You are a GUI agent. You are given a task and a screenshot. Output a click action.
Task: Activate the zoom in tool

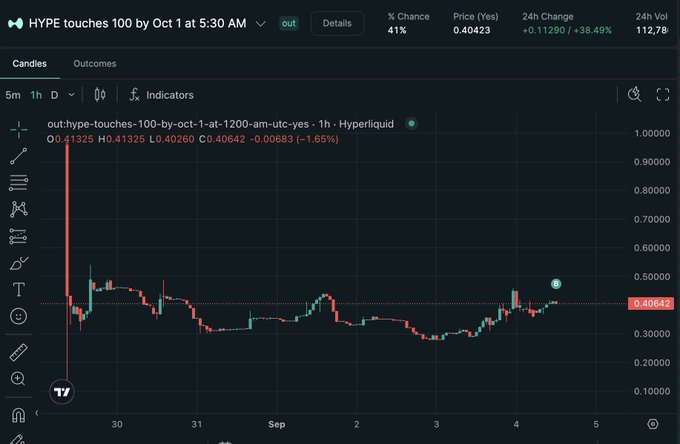pyautogui.click(x=18, y=379)
